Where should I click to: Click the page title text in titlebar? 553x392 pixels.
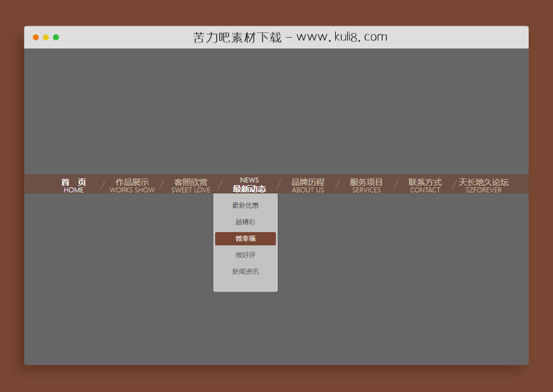(x=290, y=37)
